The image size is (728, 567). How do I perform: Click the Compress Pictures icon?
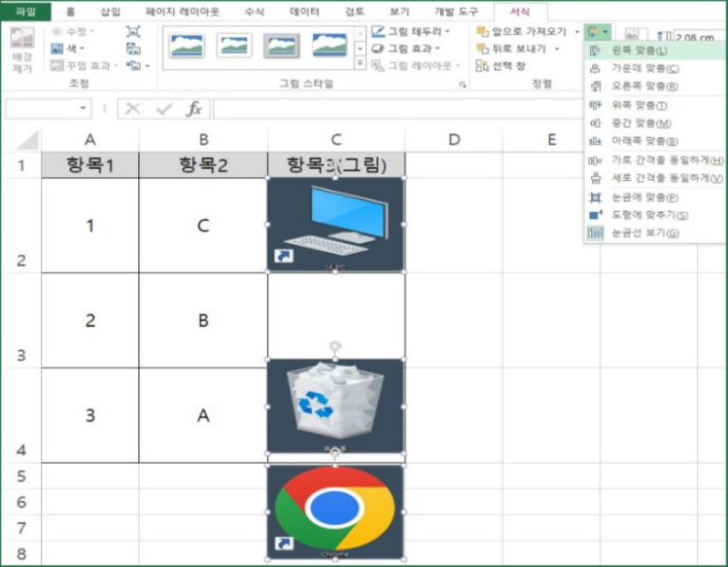point(133,31)
